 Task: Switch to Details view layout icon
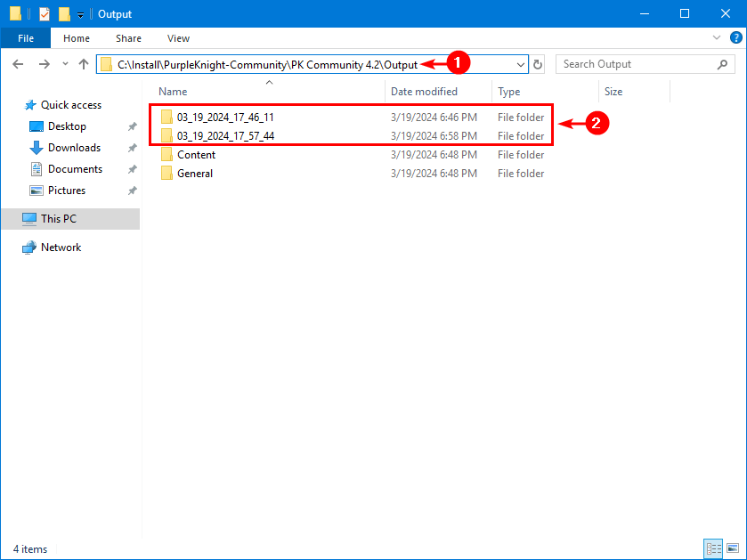(x=713, y=548)
